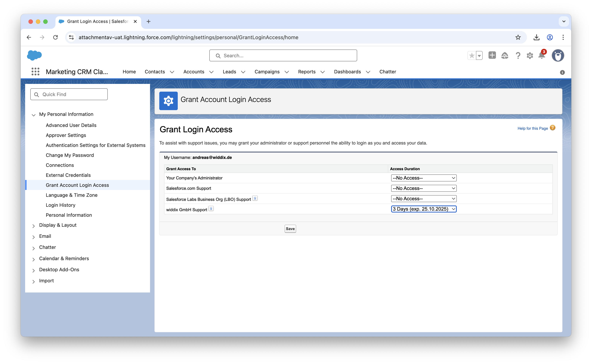Click info icon beside Salesforce Labs LBO Support
The image size is (592, 364).
pos(255,198)
